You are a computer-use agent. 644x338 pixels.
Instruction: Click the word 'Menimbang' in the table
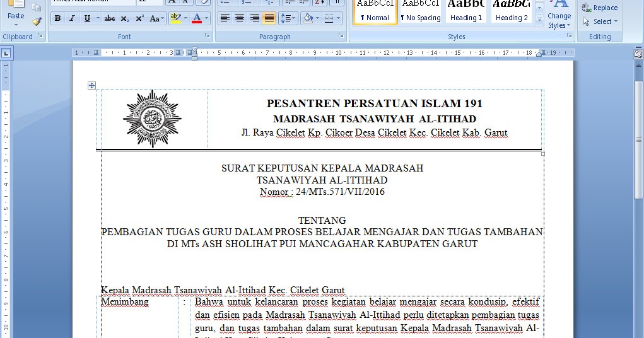pyautogui.click(x=125, y=302)
